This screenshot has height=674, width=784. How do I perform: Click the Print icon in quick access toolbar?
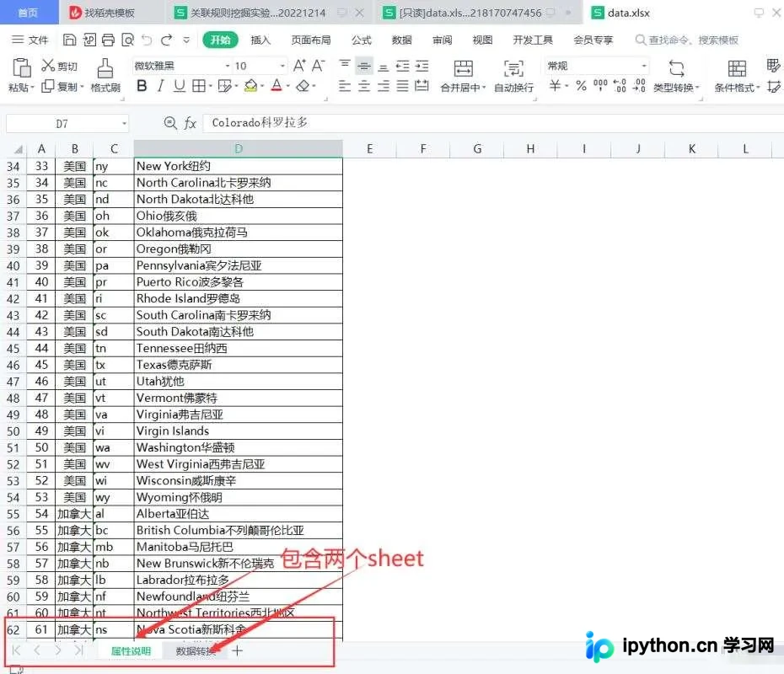[108, 40]
